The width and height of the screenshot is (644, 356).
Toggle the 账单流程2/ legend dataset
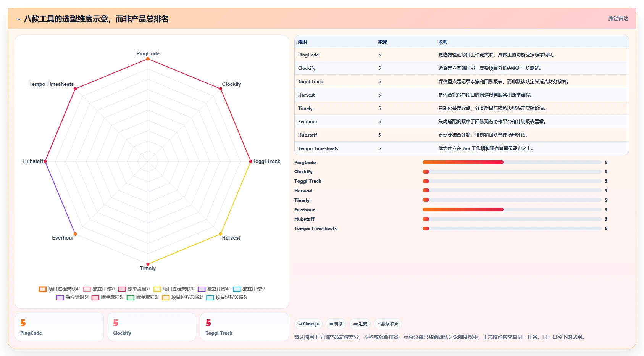[134, 289]
